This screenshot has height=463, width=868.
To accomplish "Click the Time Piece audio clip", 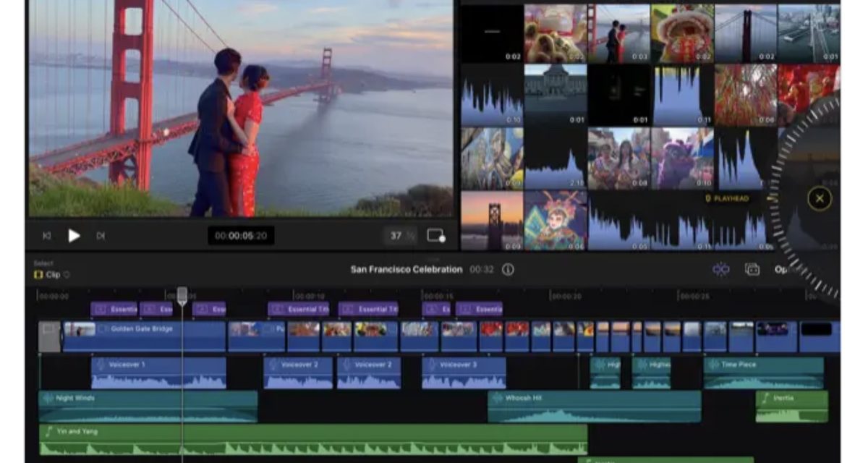I will tap(763, 373).
